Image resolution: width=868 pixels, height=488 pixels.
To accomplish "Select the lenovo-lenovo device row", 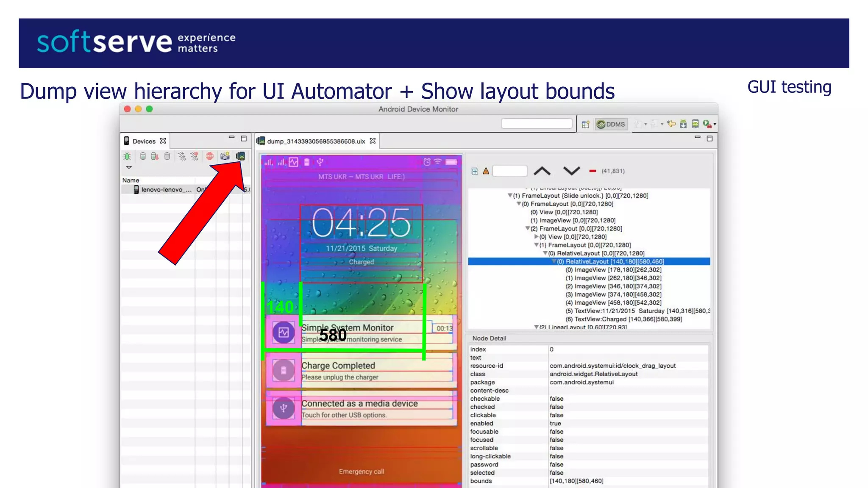I will click(x=186, y=189).
